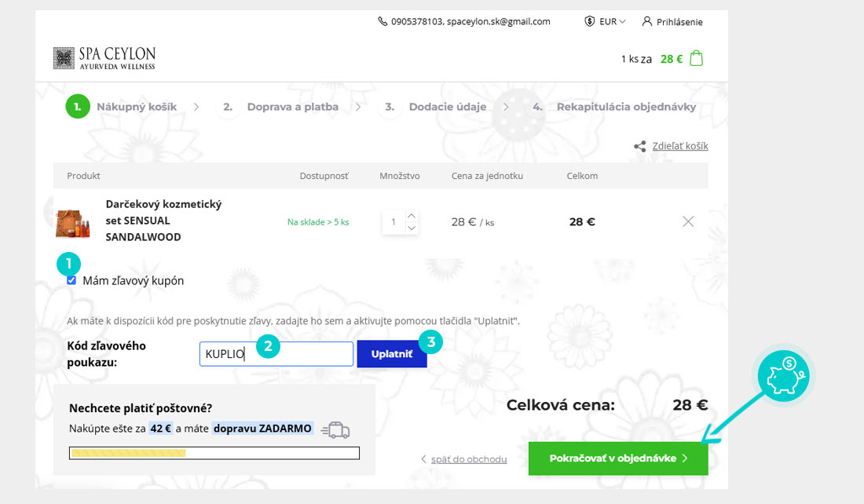Click the quantity input field

394,222
